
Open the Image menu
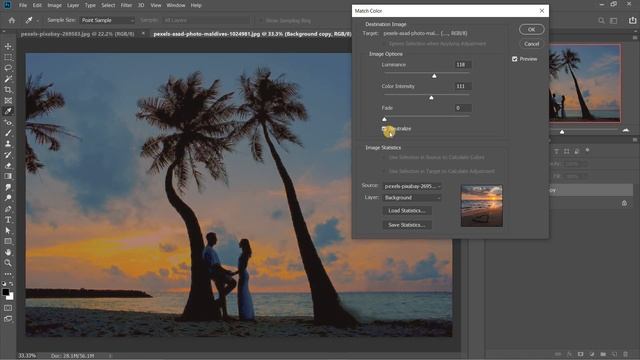(x=54, y=5)
